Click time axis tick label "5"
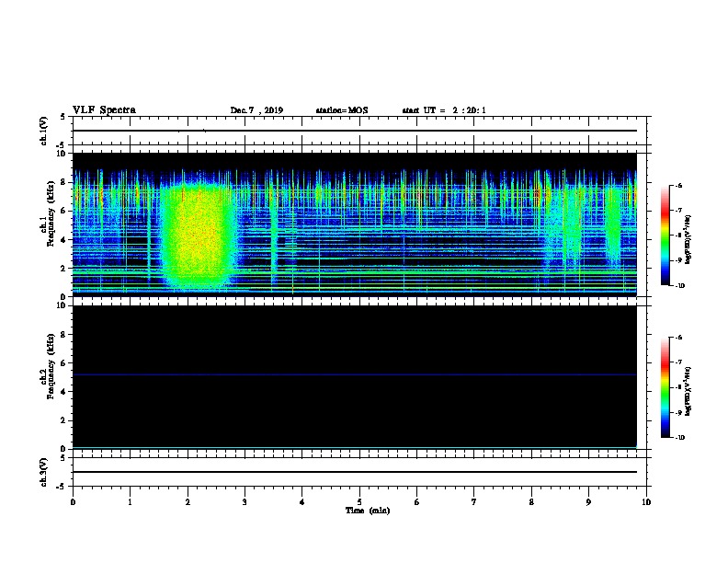728x563 pixels. point(359,502)
